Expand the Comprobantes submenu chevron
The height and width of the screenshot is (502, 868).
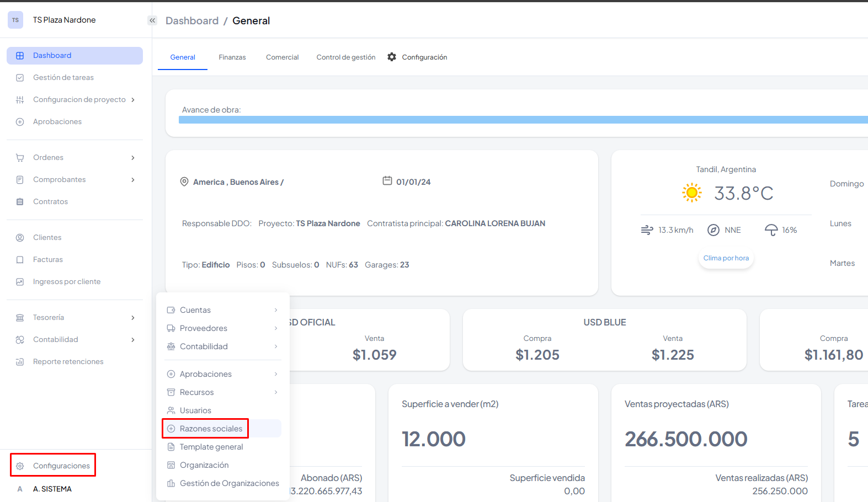[133, 180]
